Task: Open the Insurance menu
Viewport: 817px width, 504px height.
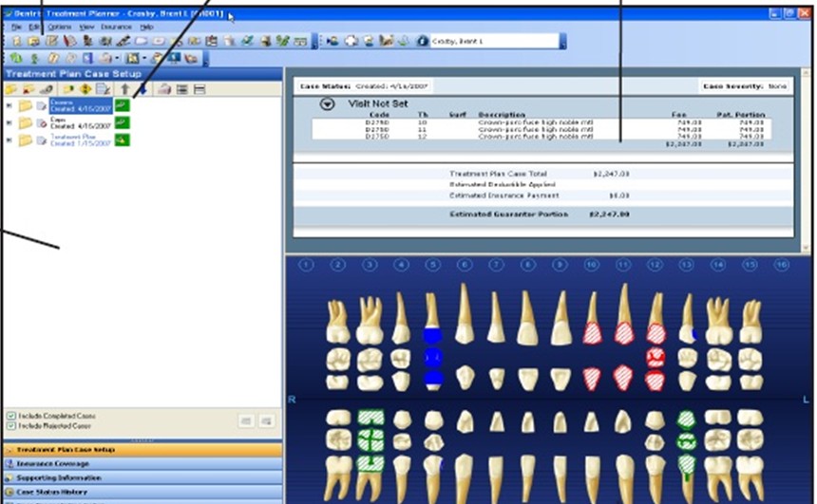Action: [x=116, y=28]
